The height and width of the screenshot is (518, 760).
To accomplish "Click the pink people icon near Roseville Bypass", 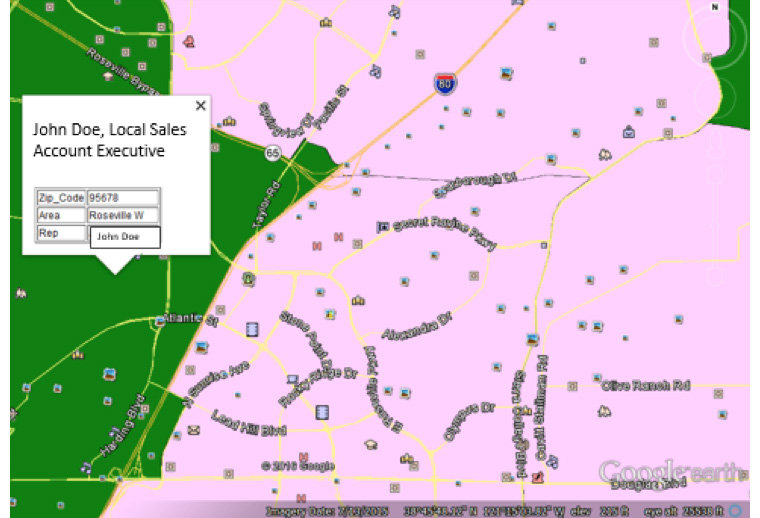I will pyautogui.click(x=189, y=42).
